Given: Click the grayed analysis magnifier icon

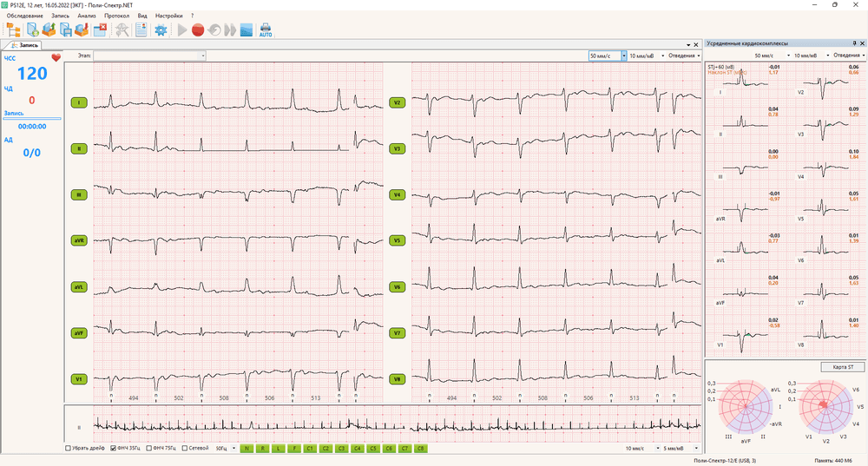Looking at the screenshot, I should click(122, 30).
